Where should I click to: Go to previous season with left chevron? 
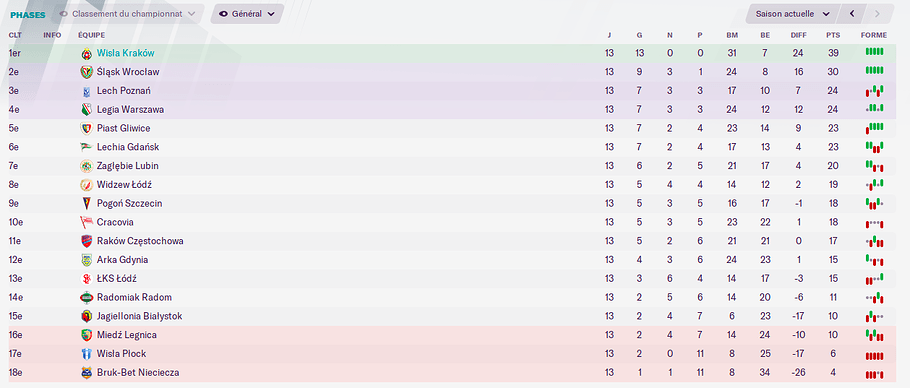(852, 14)
